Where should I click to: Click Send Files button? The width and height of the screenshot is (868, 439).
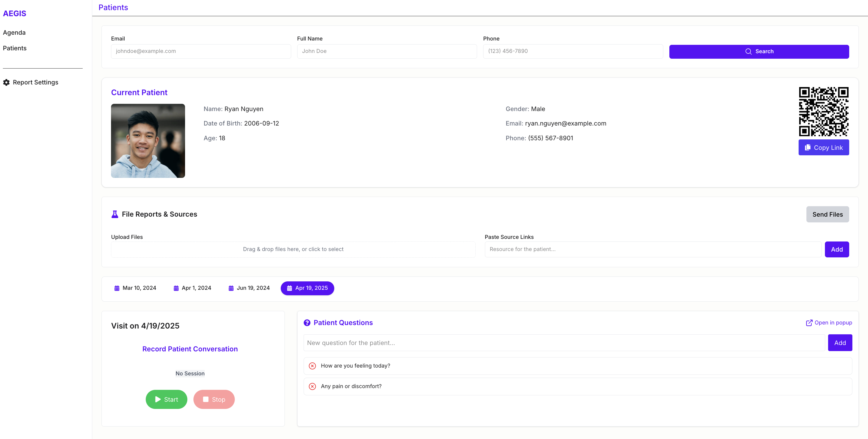point(827,214)
